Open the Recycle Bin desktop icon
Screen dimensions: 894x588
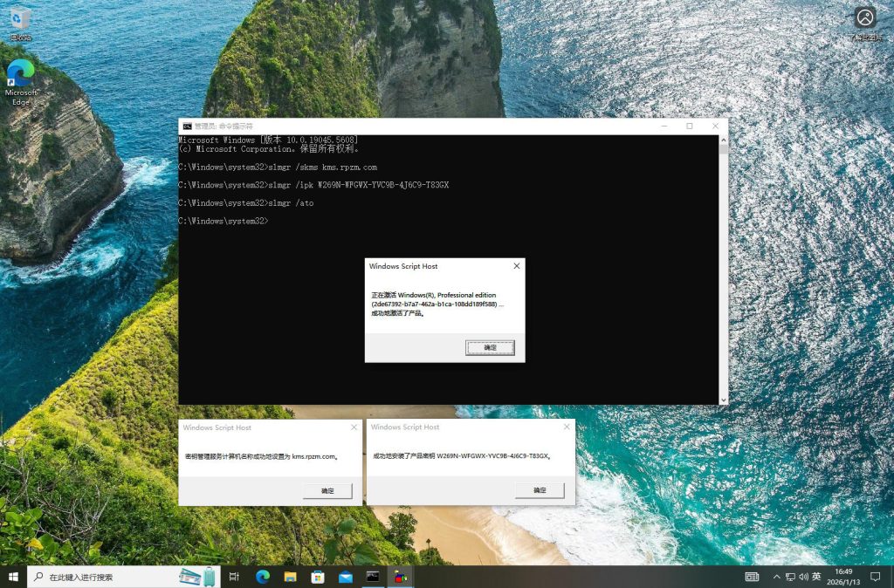point(20,23)
